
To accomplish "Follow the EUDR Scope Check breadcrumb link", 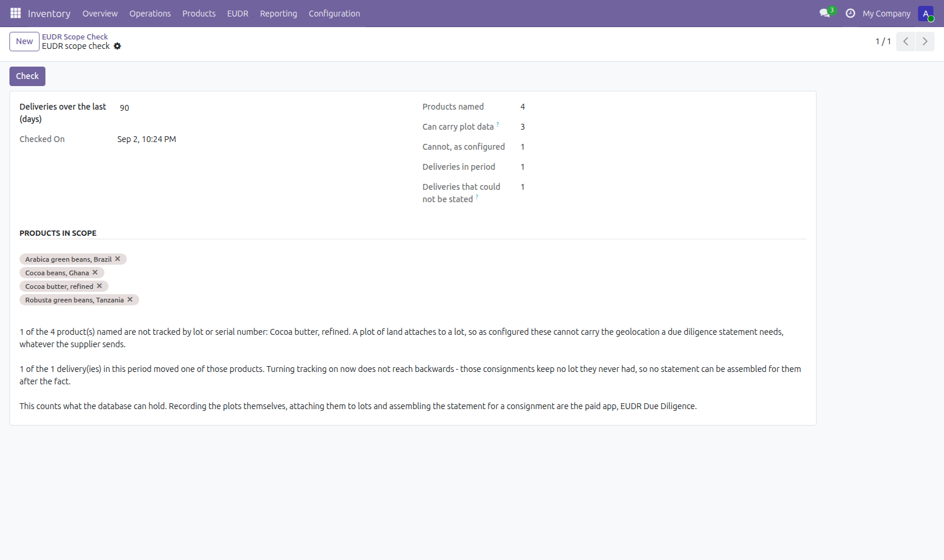I will click(x=75, y=37).
